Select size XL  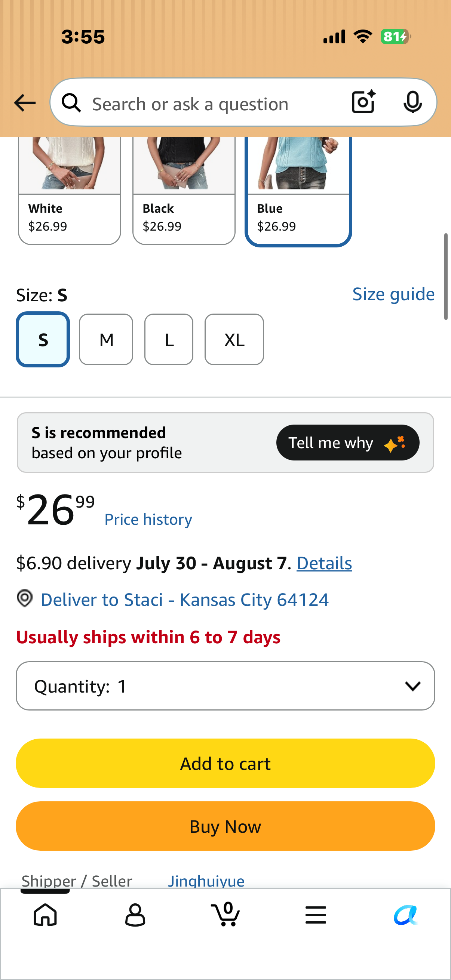234,339
